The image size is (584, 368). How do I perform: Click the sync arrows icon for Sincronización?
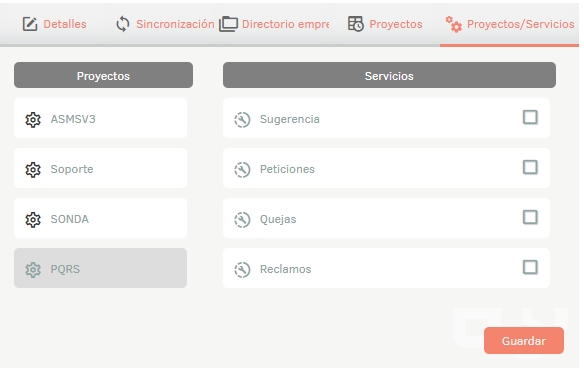[123, 24]
